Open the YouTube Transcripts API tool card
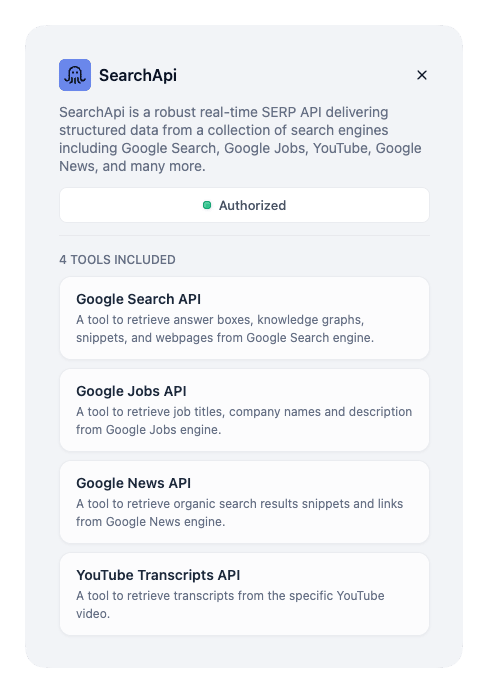The height and width of the screenshot is (693, 488). click(244, 594)
